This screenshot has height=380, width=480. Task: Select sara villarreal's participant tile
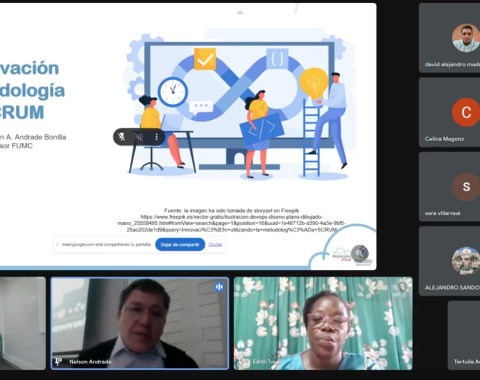pyautogui.click(x=449, y=187)
